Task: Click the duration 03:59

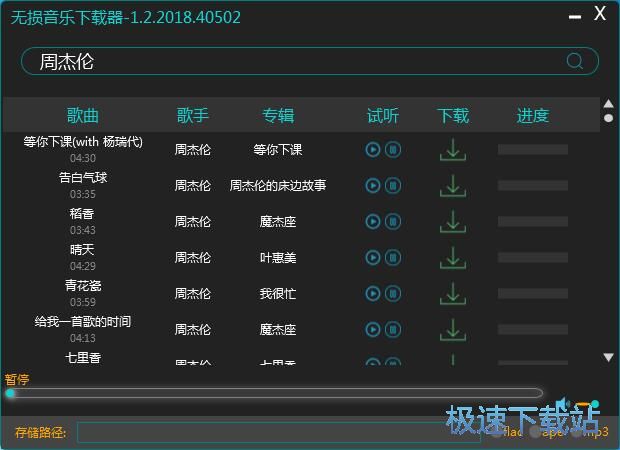Action: [x=83, y=302]
